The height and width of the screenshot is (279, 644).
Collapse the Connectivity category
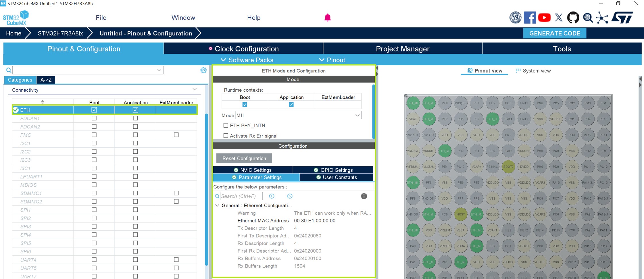[x=195, y=90]
